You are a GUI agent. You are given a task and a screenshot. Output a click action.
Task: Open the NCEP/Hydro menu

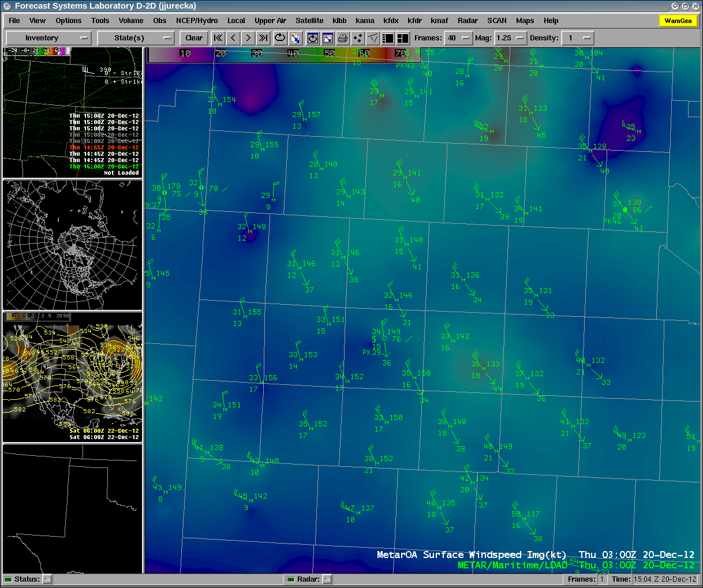click(197, 21)
